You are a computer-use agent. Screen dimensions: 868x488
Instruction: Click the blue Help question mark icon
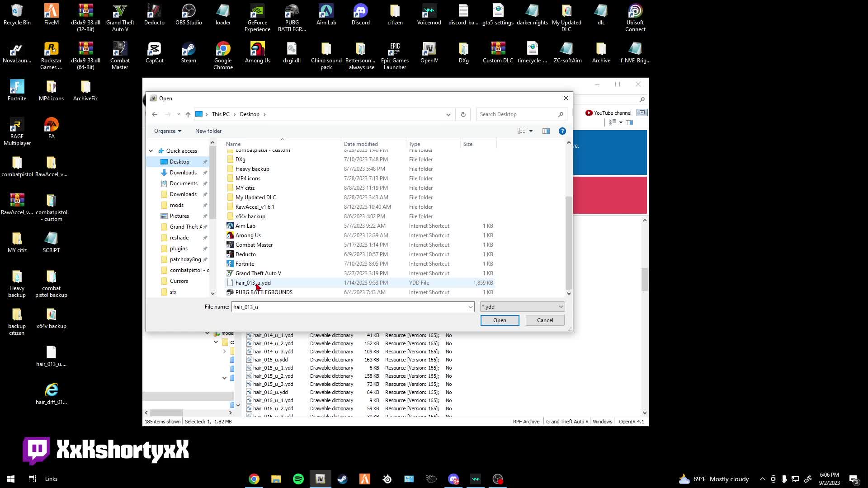point(562,131)
